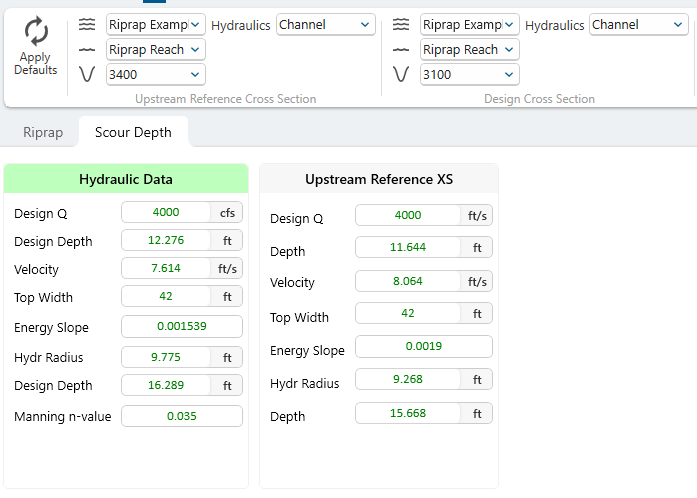
Task: Open the upstream Riprap Example river dropdown
Action: click(x=156, y=24)
